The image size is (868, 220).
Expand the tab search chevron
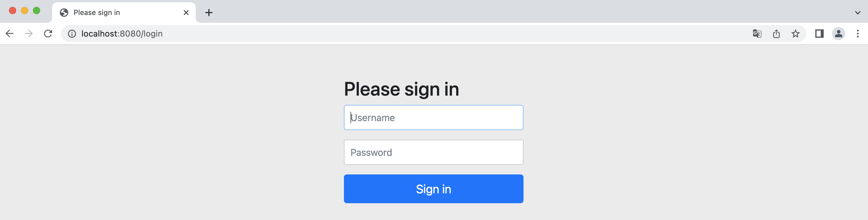[x=858, y=13]
